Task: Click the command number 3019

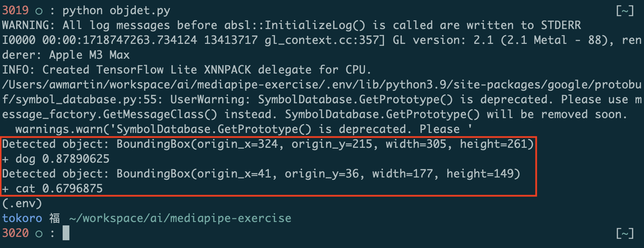Action: click(x=15, y=10)
